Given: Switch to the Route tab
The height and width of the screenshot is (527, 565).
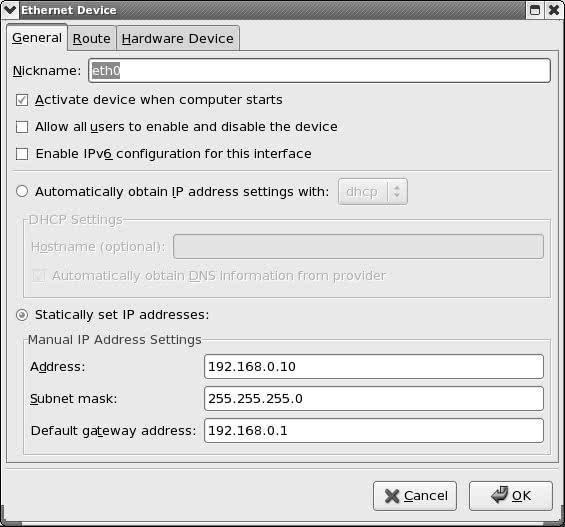Looking at the screenshot, I should pos(92,38).
